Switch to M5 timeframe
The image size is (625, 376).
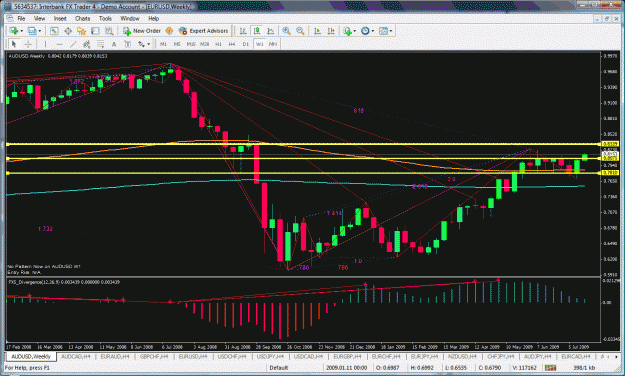[177, 44]
